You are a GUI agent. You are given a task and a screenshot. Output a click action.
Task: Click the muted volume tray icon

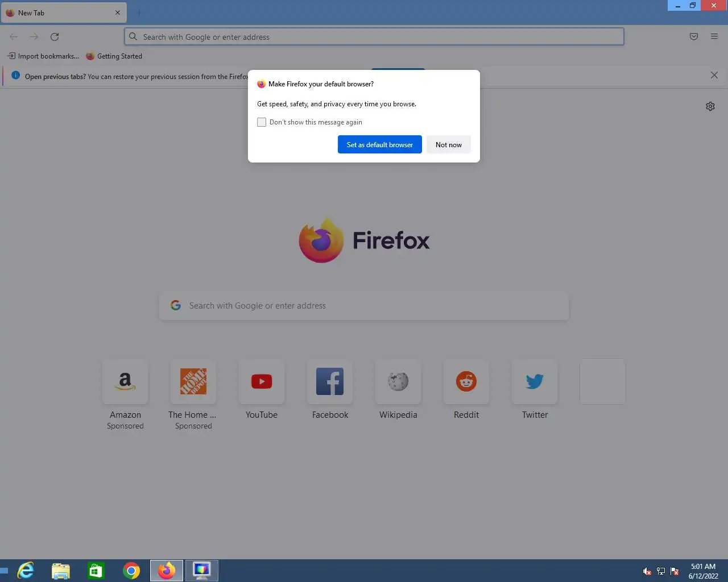pyautogui.click(x=647, y=571)
